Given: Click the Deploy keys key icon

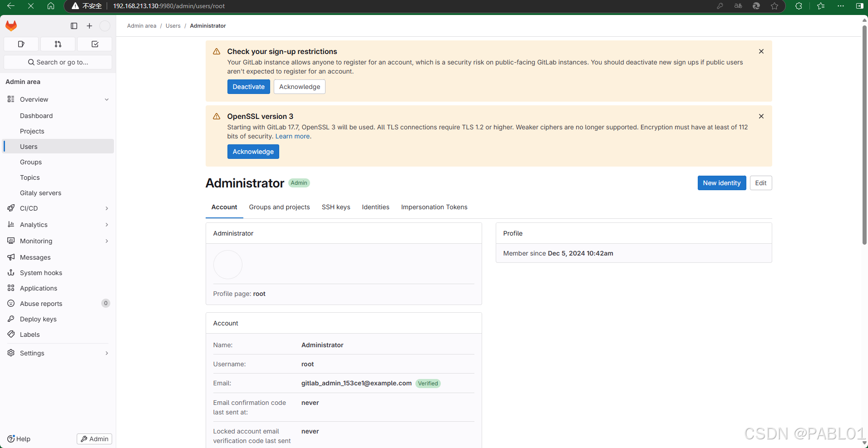Looking at the screenshot, I should 11,319.
